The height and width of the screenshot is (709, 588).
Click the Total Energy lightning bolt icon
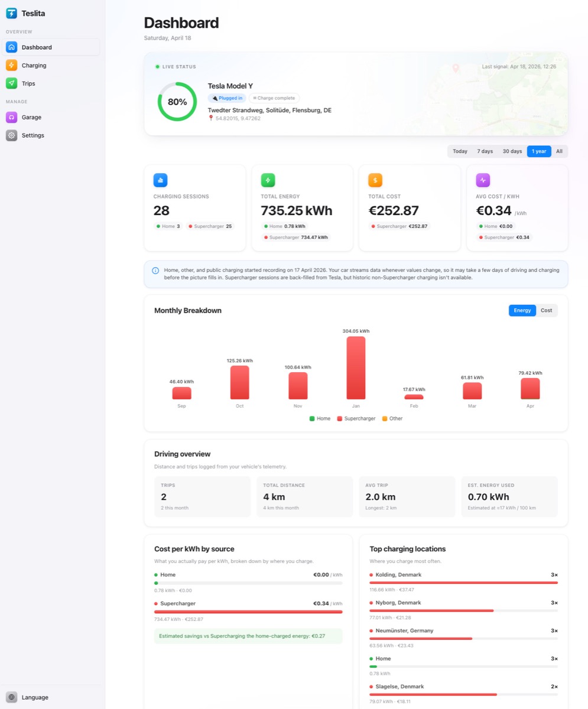tap(268, 180)
